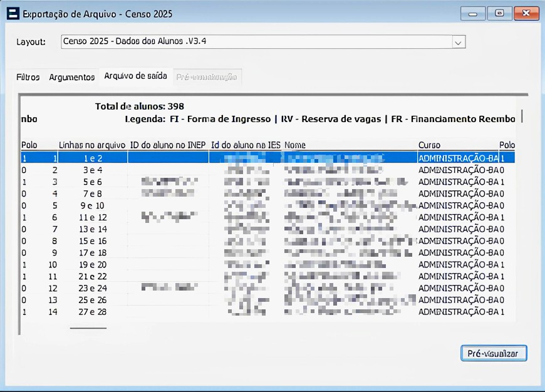
Task: Select the row with lines 21 e 22
Action: click(267, 276)
